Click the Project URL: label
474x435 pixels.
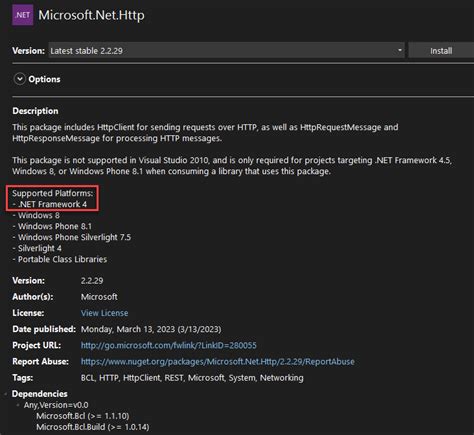pyautogui.click(x=37, y=345)
